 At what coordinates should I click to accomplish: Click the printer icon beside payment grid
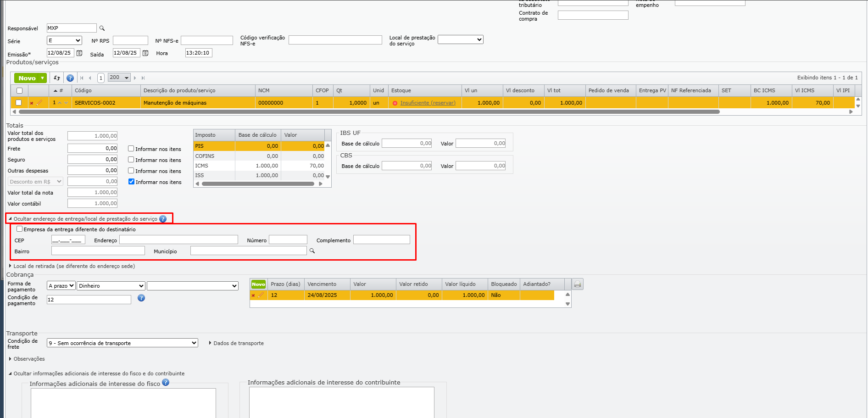[x=578, y=284]
